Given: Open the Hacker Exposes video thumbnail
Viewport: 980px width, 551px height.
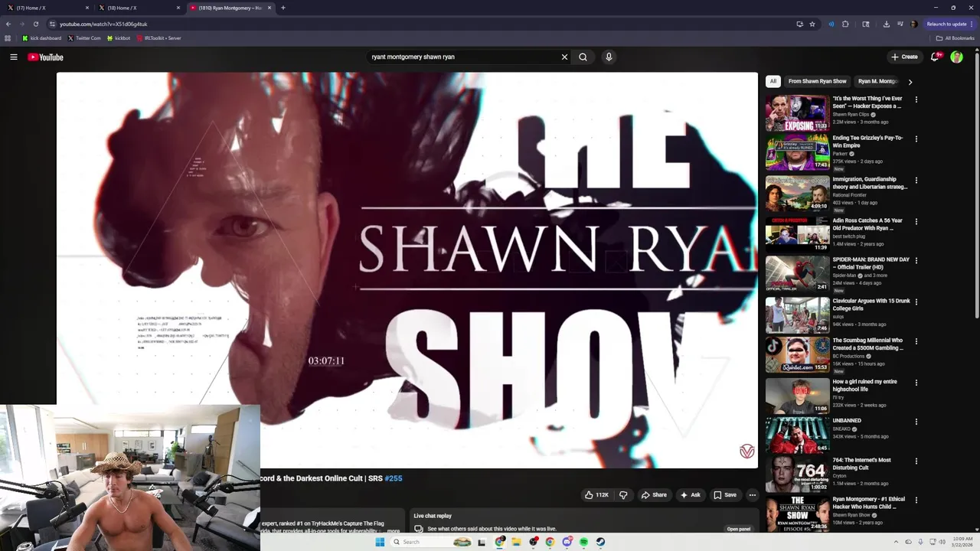Looking at the screenshot, I should pyautogui.click(x=797, y=112).
